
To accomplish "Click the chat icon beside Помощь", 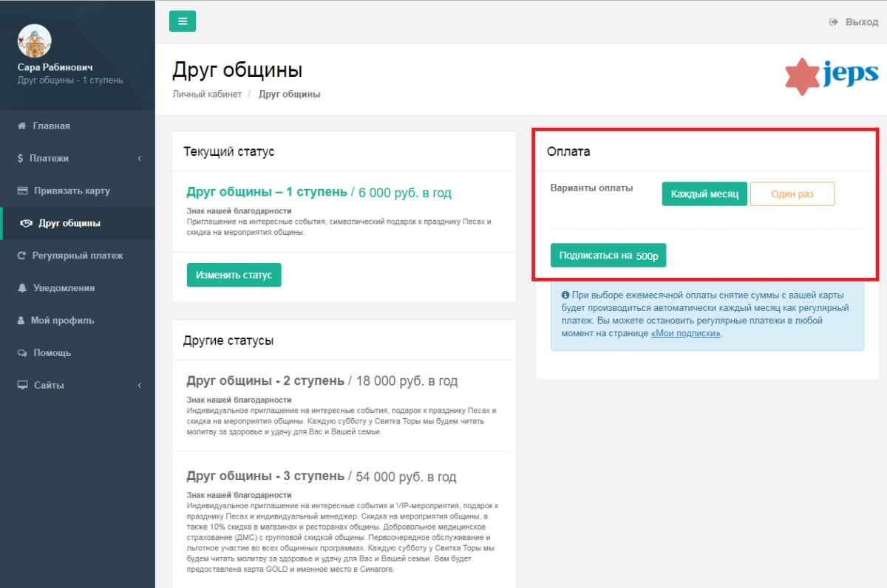I will 22,353.
